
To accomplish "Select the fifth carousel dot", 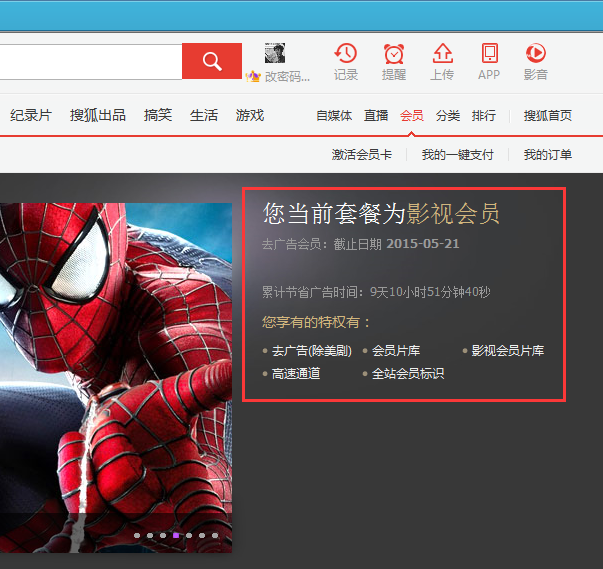I will point(189,536).
